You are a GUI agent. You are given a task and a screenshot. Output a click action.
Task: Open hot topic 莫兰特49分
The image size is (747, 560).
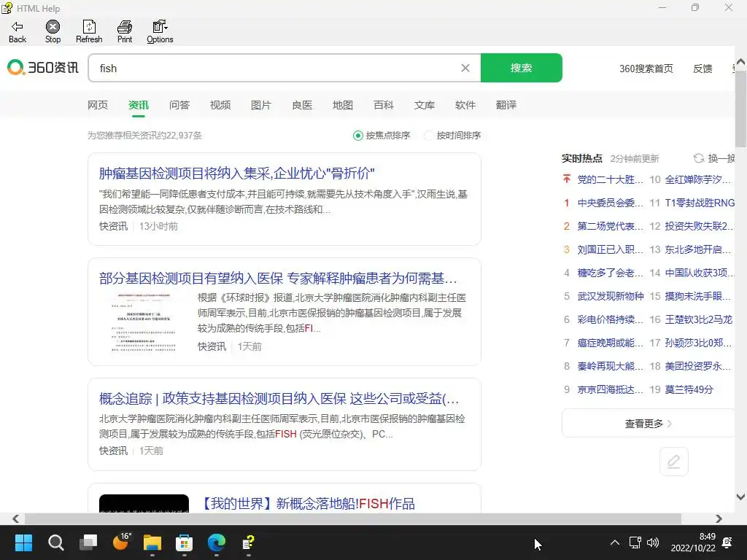coord(689,389)
